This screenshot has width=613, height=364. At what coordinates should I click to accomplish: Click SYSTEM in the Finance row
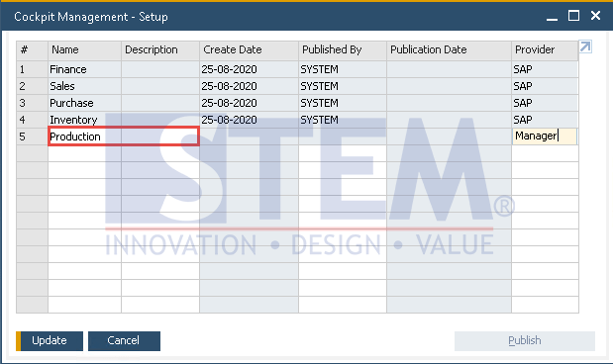click(x=343, y=69)
